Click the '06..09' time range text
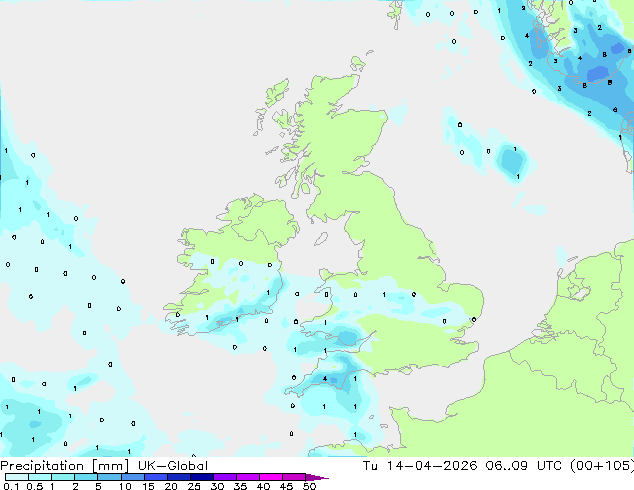This screenshot has height=490, width=634. pos(507,466)
